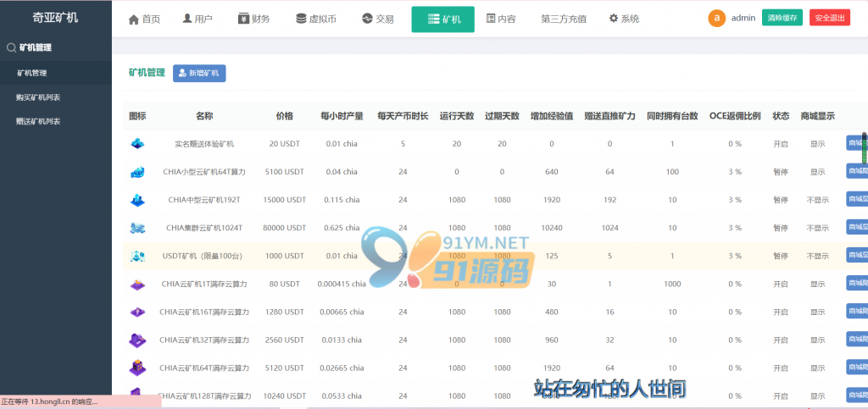This screenshot has height=409, width=868.
Task: Open 购买矿机列表 in the sidebar
Action: [x=38, y=97]
